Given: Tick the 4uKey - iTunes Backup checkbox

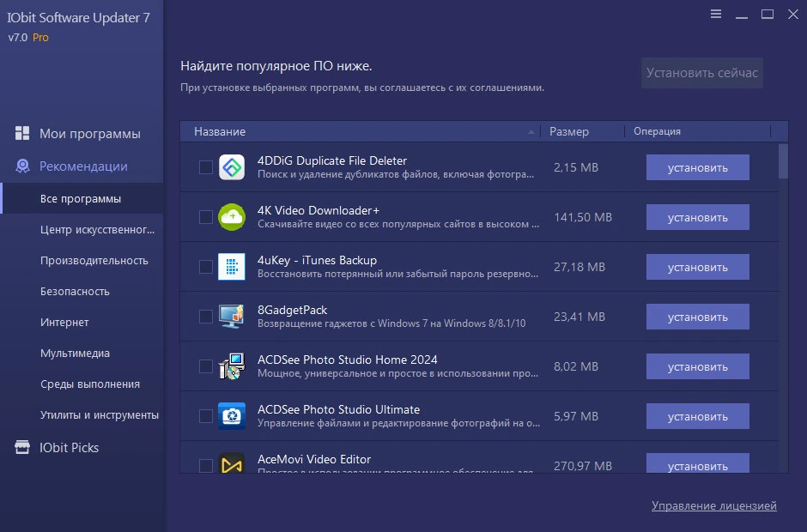Looking at the screenshot, I should pyautogui.click(x=206, y=267).
